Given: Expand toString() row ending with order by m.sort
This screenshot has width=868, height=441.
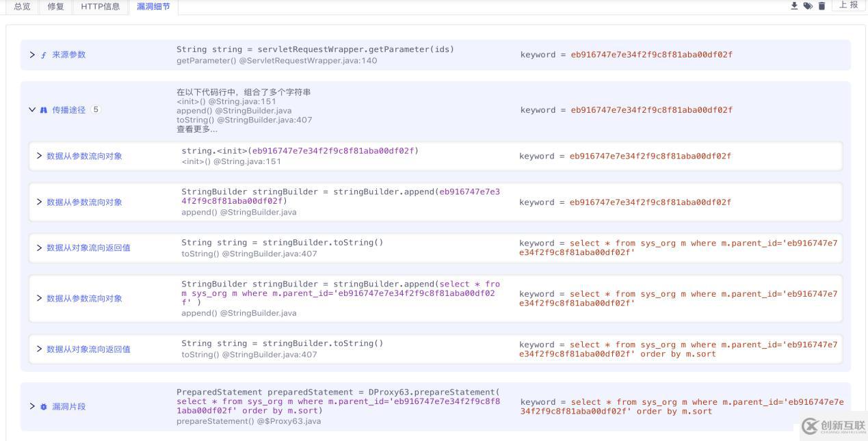Looking at the screenshot, I should (x=39, y=349).
